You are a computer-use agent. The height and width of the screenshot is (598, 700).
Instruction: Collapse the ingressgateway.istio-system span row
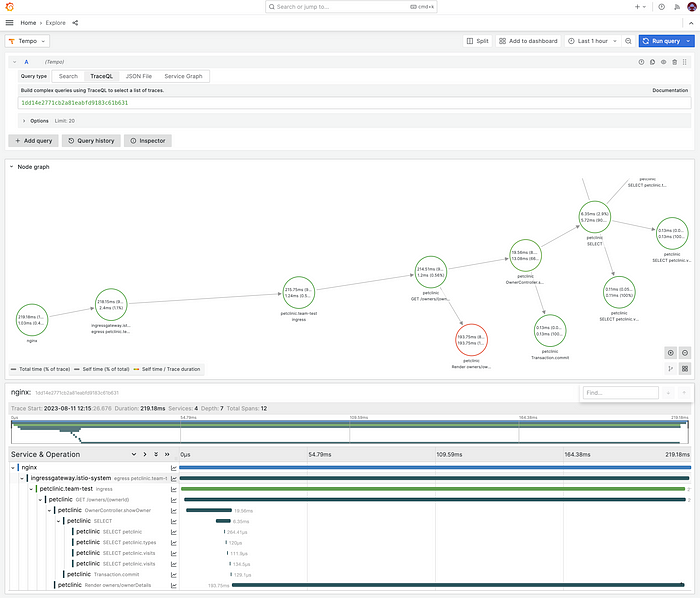pyautogui.click(x=22, y=478)
